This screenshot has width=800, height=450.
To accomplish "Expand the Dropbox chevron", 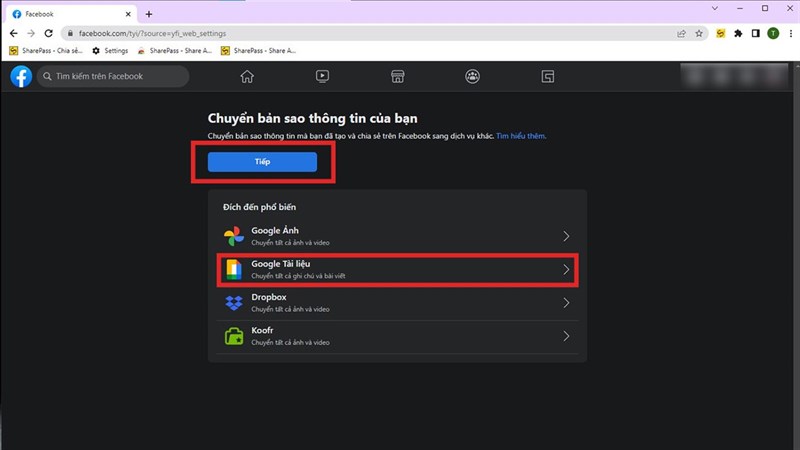I will point(566,303).
